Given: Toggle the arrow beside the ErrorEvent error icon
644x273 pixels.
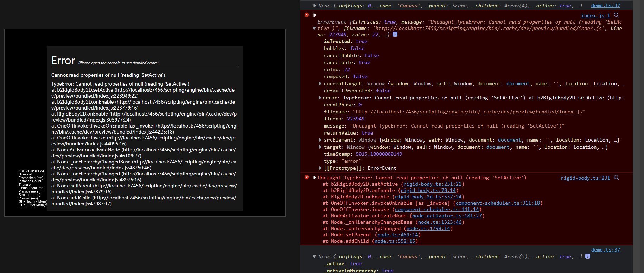Looking at the screenshot, I should 315,15.
